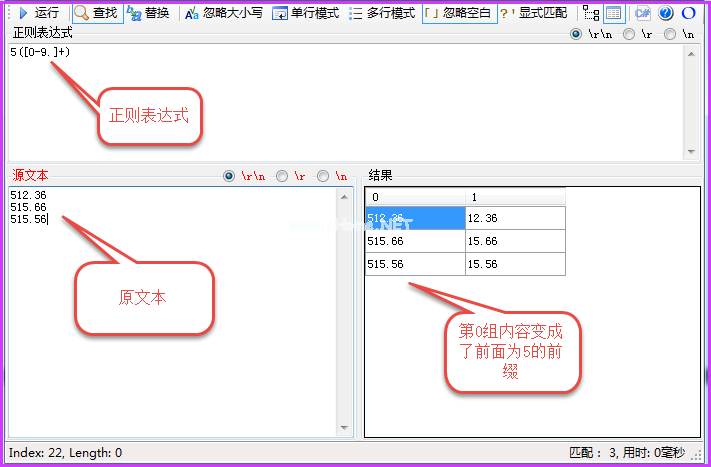Click scroll down arrow of regex box

tap(691, 151)
